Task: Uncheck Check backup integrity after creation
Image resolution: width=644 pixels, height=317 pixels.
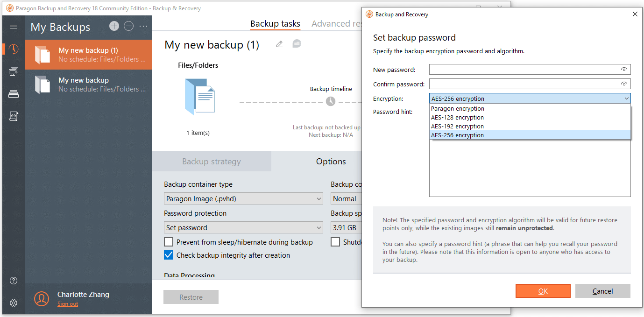Action: pyautogui.click(x=169, y=255)
